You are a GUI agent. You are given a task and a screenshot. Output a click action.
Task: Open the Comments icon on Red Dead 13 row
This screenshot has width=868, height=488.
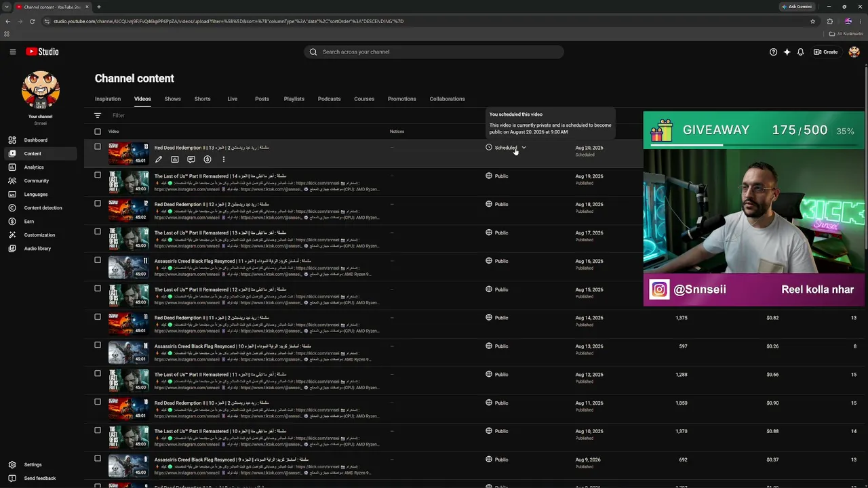(x=191, y=160)
